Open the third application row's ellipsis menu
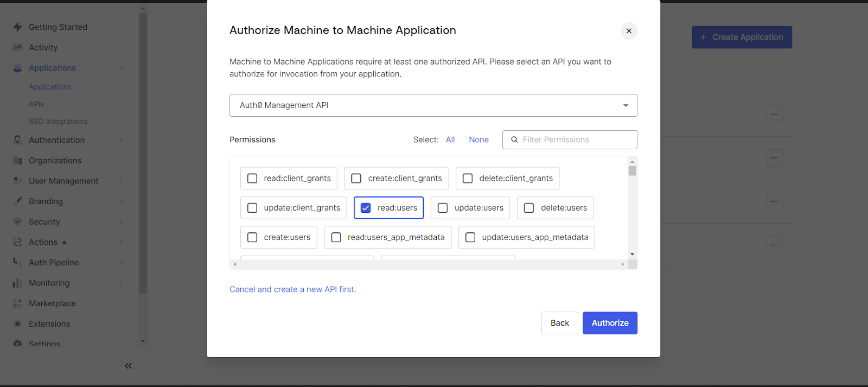Viewport: 868px width, 387px height. pyautogui.click(x=774, y=201)
